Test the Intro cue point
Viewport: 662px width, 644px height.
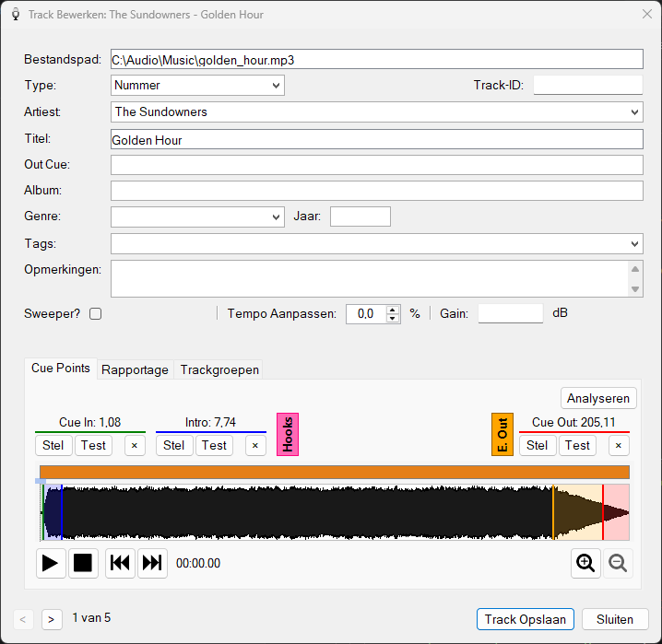pos(214,446)
